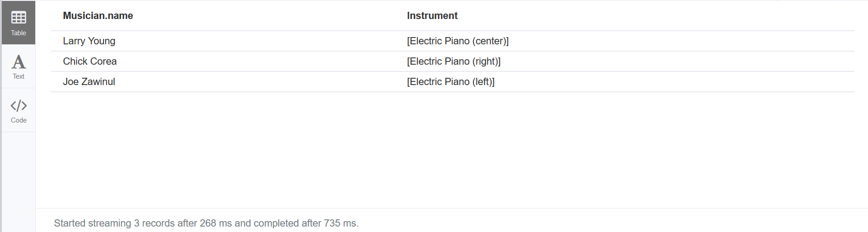
Task: Click '268 ms' in the status line
Action: click(x=214, y=223)
